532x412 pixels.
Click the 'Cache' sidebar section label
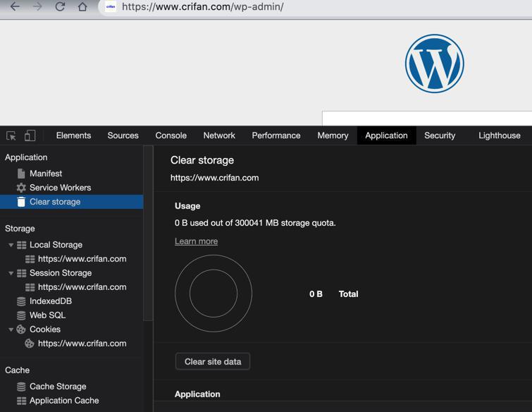pos(18,370)
